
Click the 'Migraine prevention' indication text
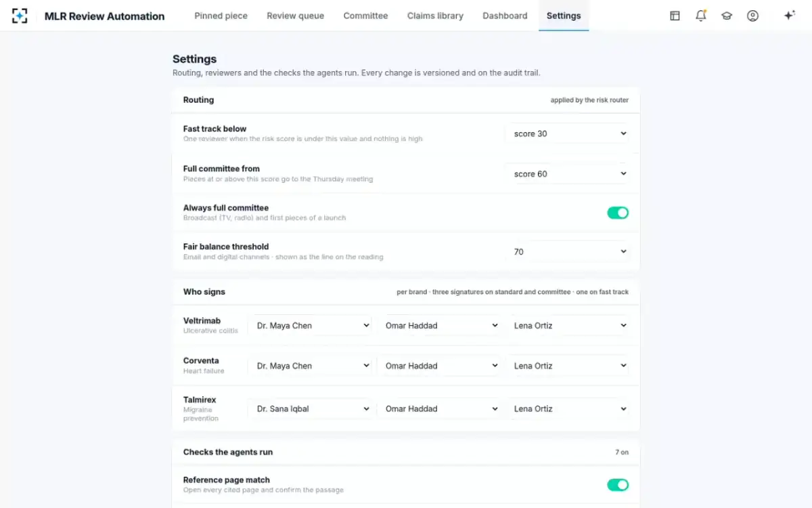point(201,414)
